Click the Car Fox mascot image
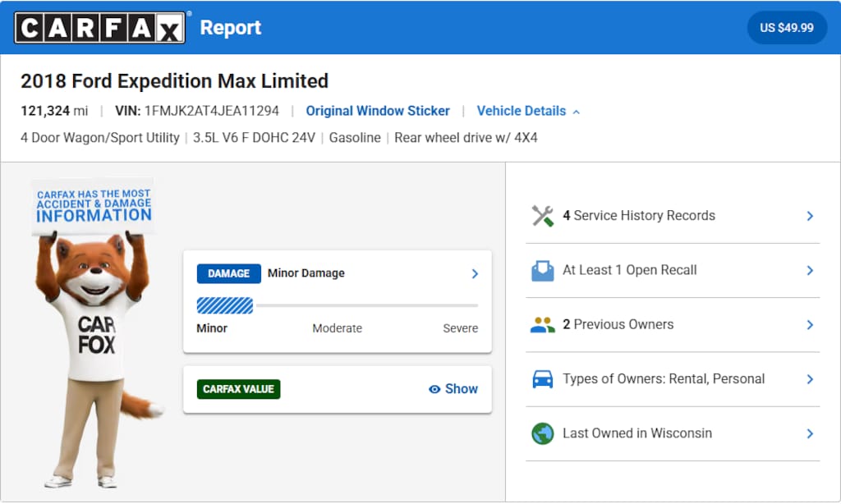This screenshot has width=841, height=504. pyautogui.click(x=97, y=333)
